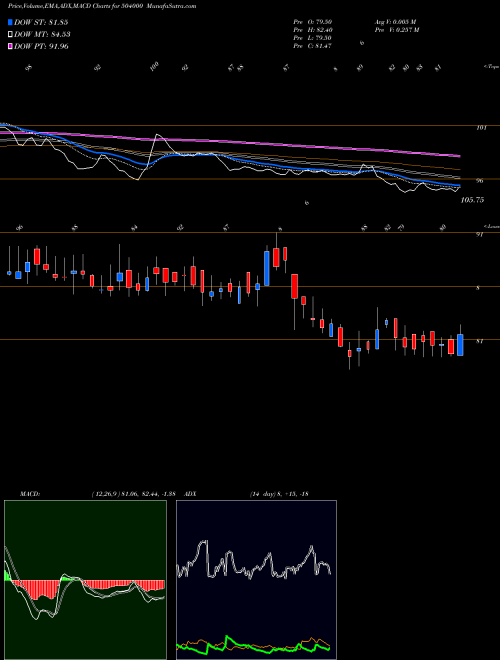Click the 101 axis label on EMA chart

click(481, 128)
